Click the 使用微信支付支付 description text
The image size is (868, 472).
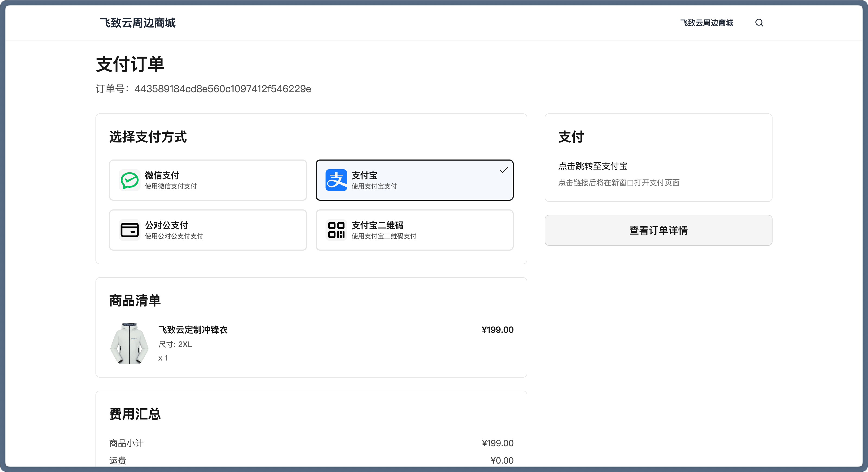(x=171, y=186)
